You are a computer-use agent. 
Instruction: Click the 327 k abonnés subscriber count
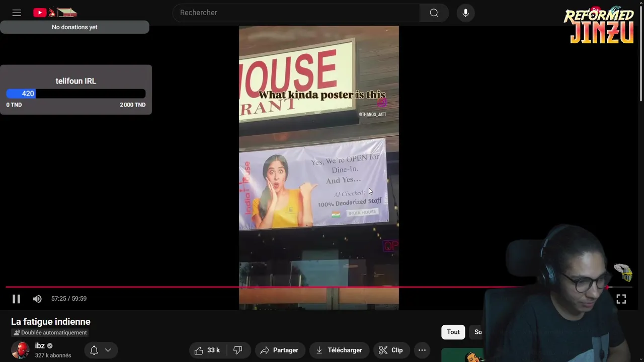pos(53,355)
